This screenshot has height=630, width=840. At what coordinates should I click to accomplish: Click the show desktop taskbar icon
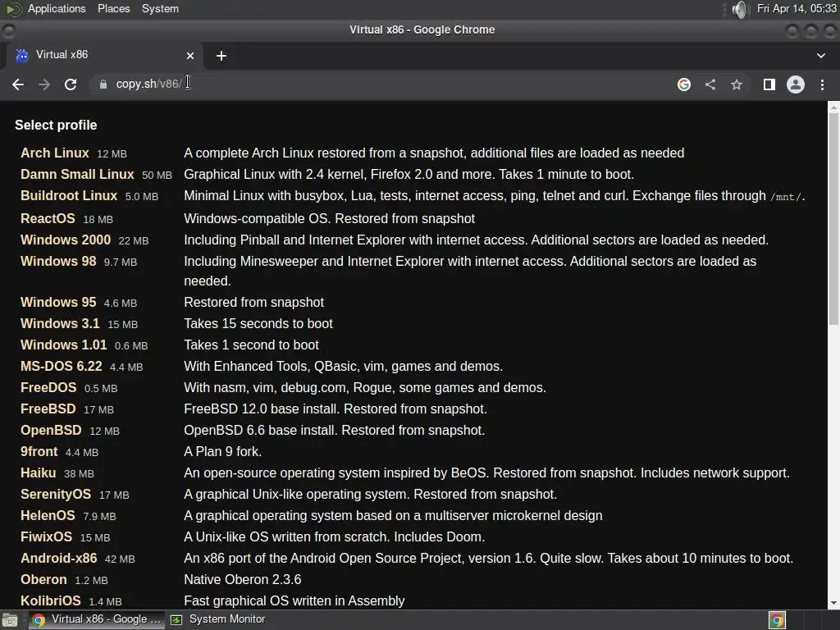click(x=10, y=620)
